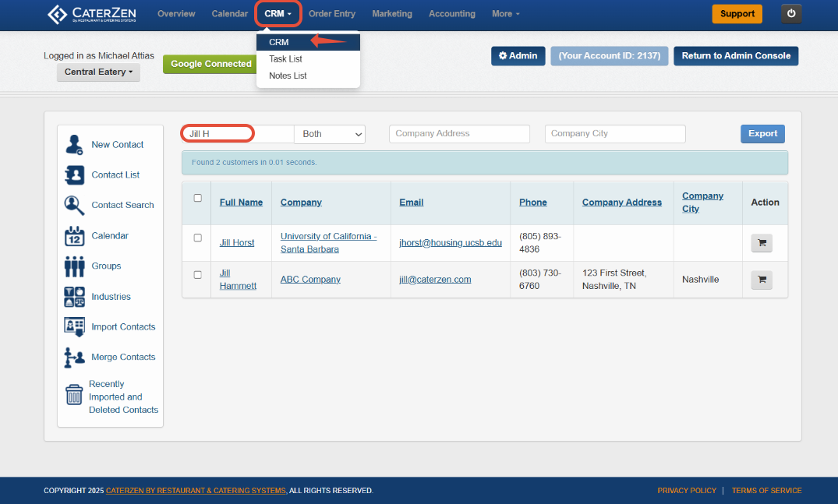
Task: Check the Jill Hammett row checkbox
Action: (x=198, y=275)
